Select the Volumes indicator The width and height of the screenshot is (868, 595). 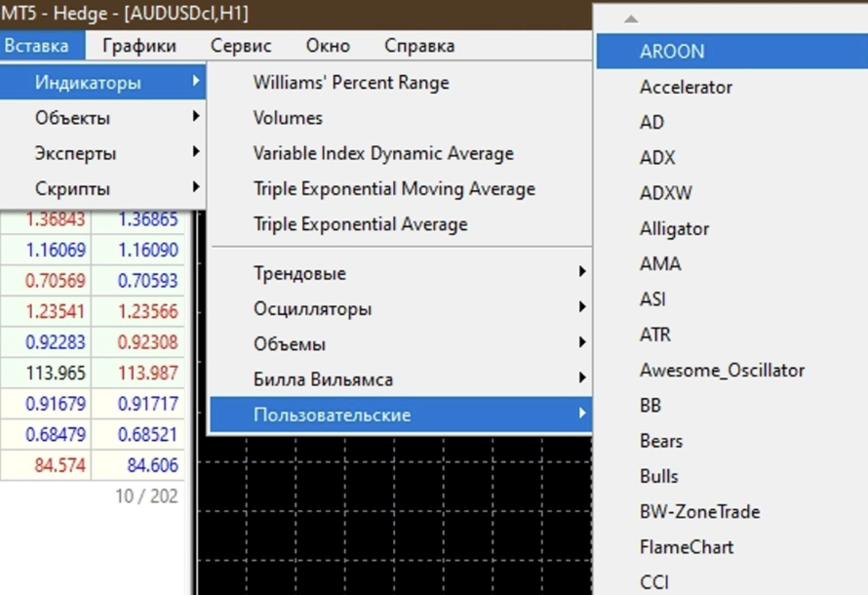point(402,118)
